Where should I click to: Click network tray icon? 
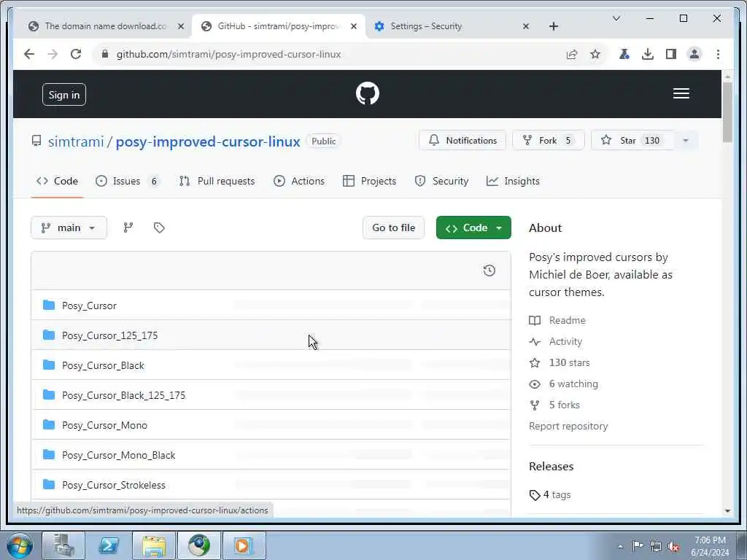(656, 546)
